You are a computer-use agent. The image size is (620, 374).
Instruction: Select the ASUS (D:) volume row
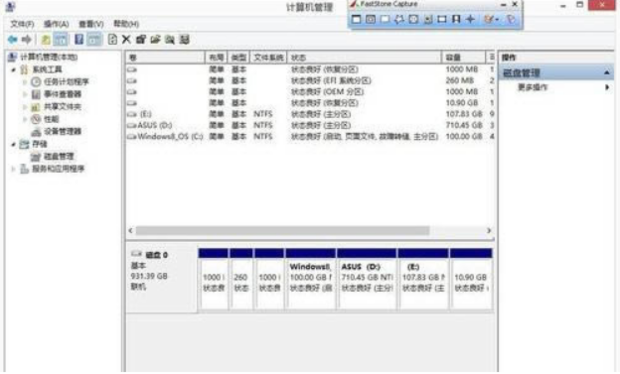point(310,125)
